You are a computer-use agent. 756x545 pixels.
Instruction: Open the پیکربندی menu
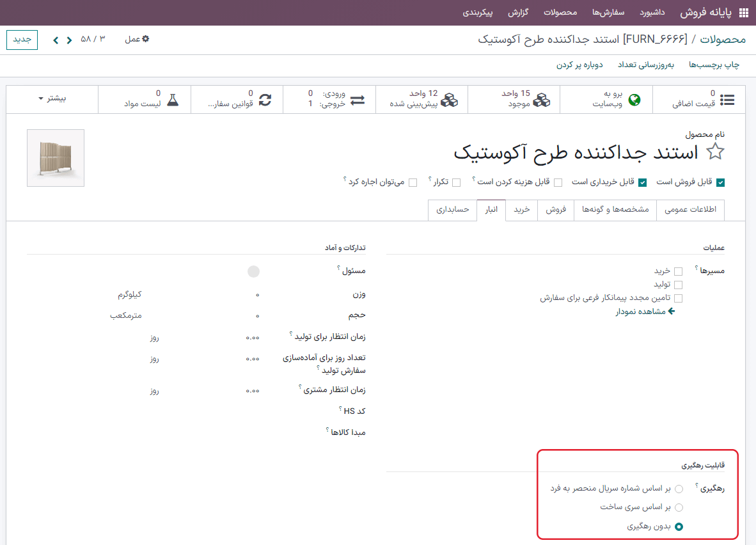478,12
